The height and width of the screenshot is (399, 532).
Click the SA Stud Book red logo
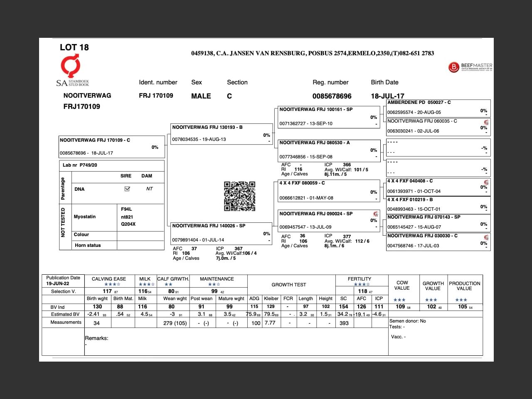pos(71,66)
